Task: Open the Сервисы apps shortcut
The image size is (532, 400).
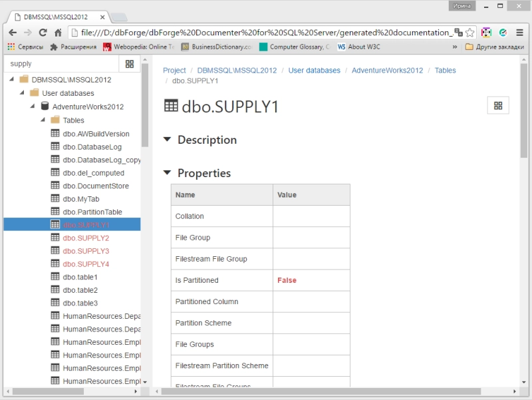Action: (x=25, y=47)
